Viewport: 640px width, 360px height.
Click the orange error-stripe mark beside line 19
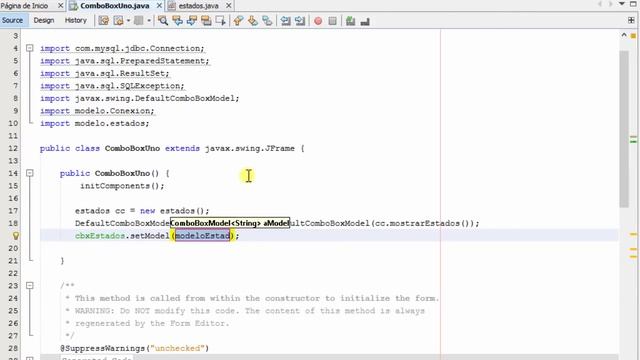(633, 234)
